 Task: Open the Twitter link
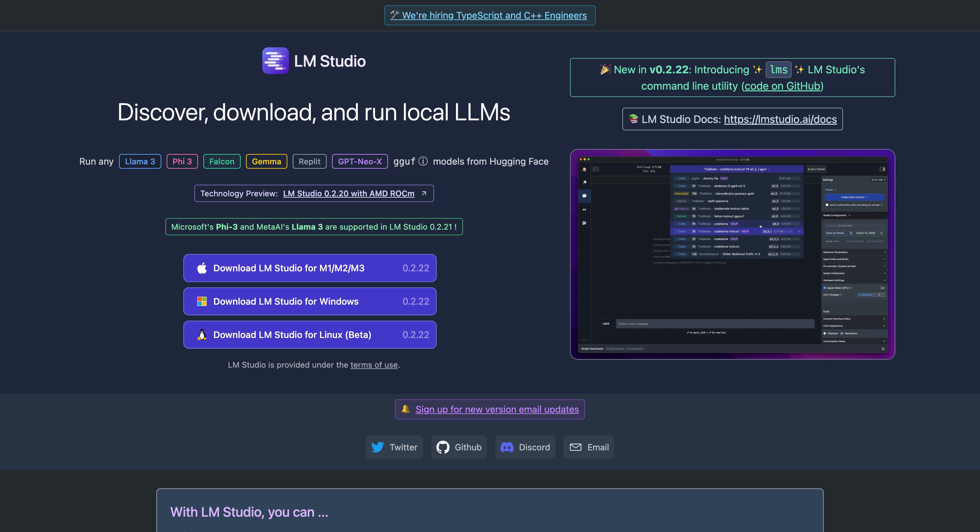(394, 447)
